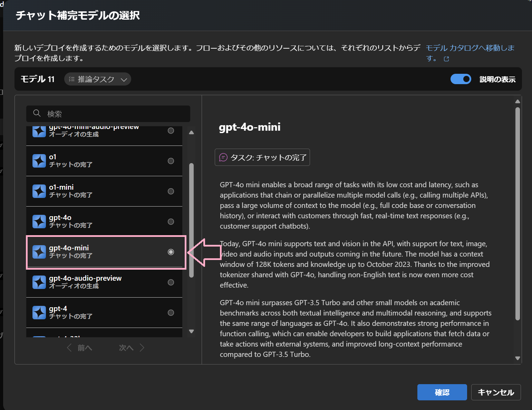Click the gpt-4o model sparkle icon
This screenshot has width=532, height=410.
click(x=39, y=221)
